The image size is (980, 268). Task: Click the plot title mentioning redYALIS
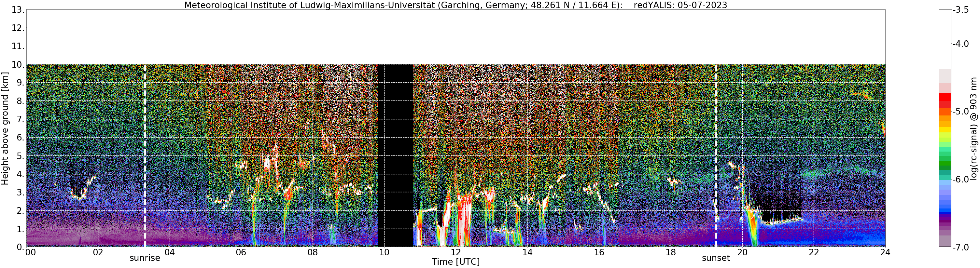pos(455,5)
